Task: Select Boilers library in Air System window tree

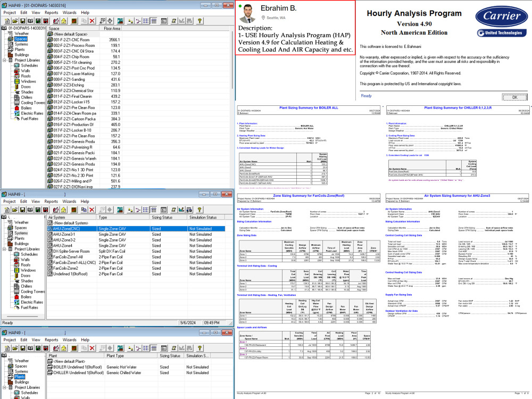Action: (x=26, y=297)
